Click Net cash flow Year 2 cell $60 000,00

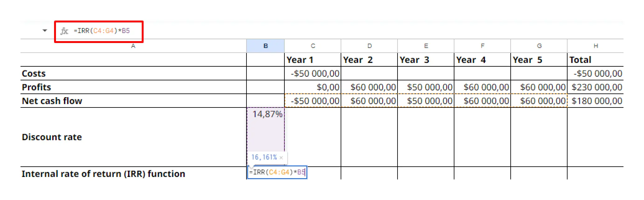pyautogui.click(x=369, y=101)
